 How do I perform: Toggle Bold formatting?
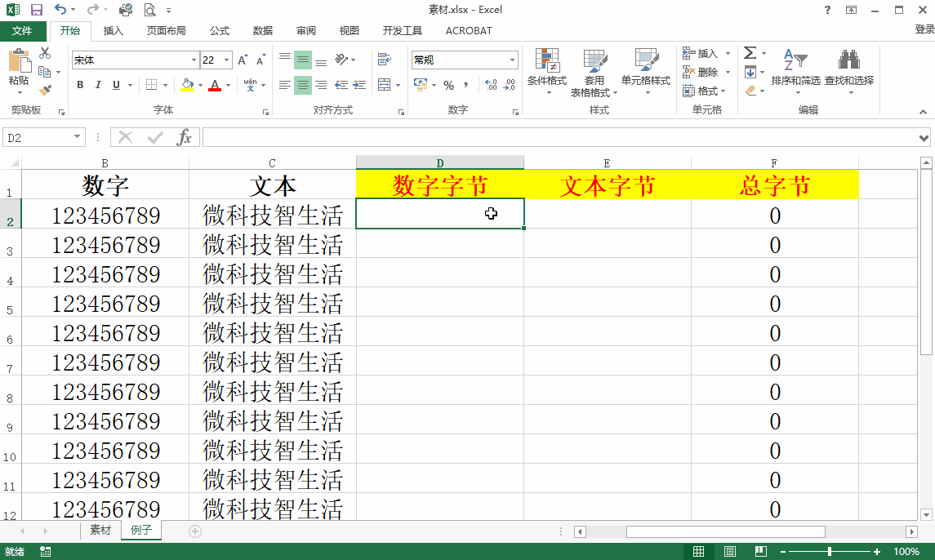[x=80, y=85]
